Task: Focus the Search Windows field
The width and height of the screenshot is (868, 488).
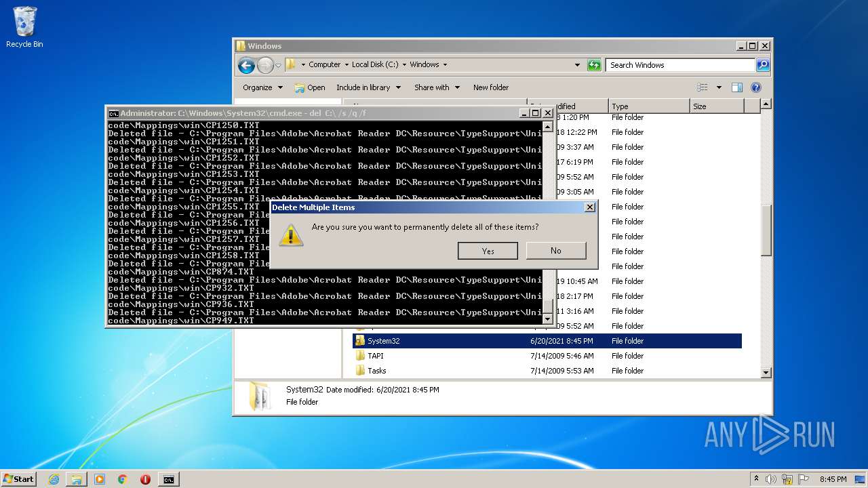Action: pyautogui.click(x=680, y=65)
